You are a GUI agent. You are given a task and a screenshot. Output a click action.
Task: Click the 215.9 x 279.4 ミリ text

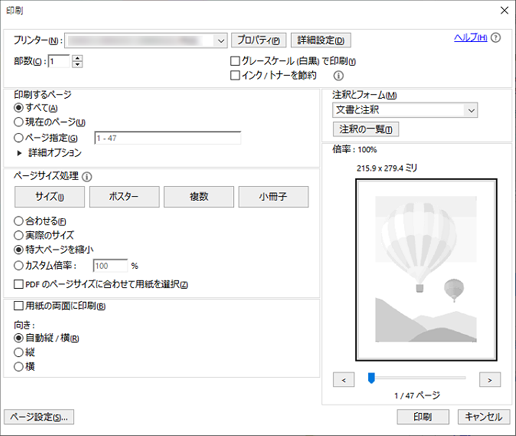pos(387,168)
